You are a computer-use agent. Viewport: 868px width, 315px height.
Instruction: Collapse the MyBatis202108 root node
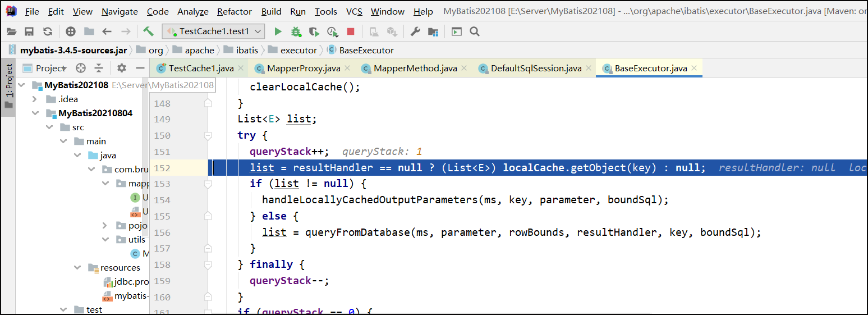(22, 85)
